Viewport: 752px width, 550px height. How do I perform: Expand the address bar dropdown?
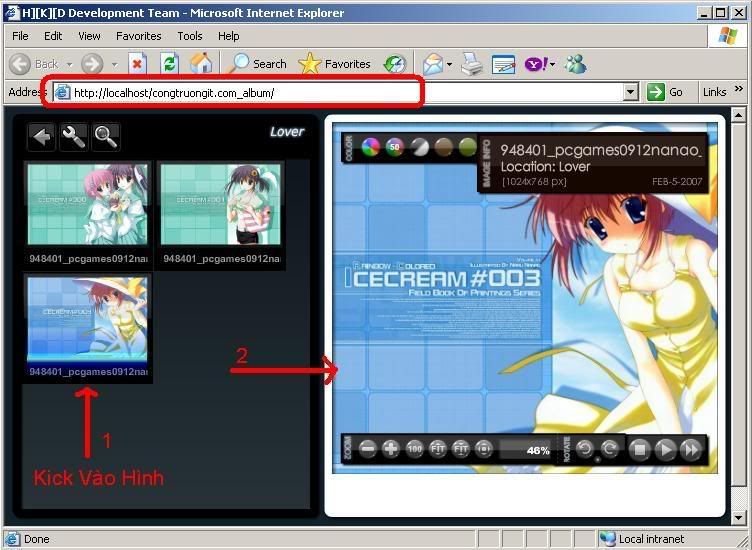coord(631,92)
